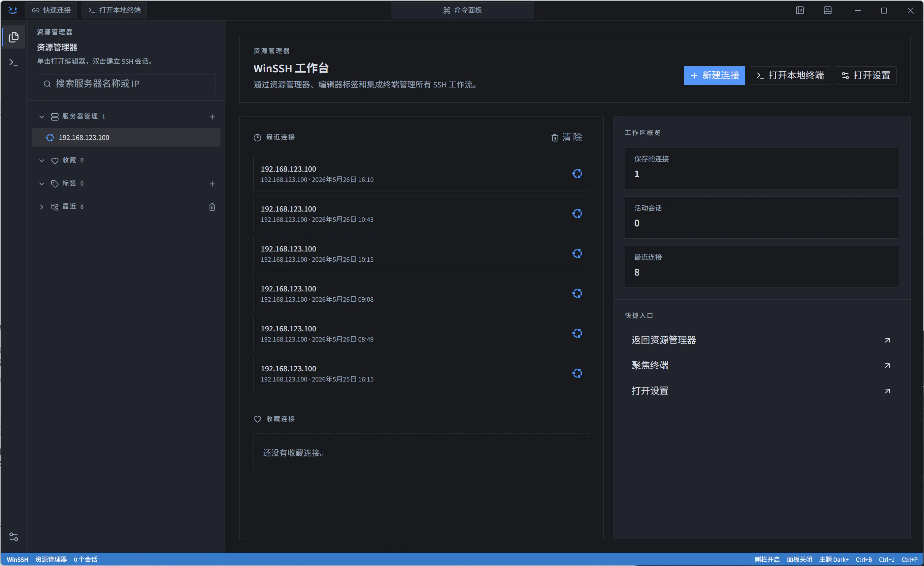Click the arrow icon next to 返回资源管理器

click(x=887, y=340)
